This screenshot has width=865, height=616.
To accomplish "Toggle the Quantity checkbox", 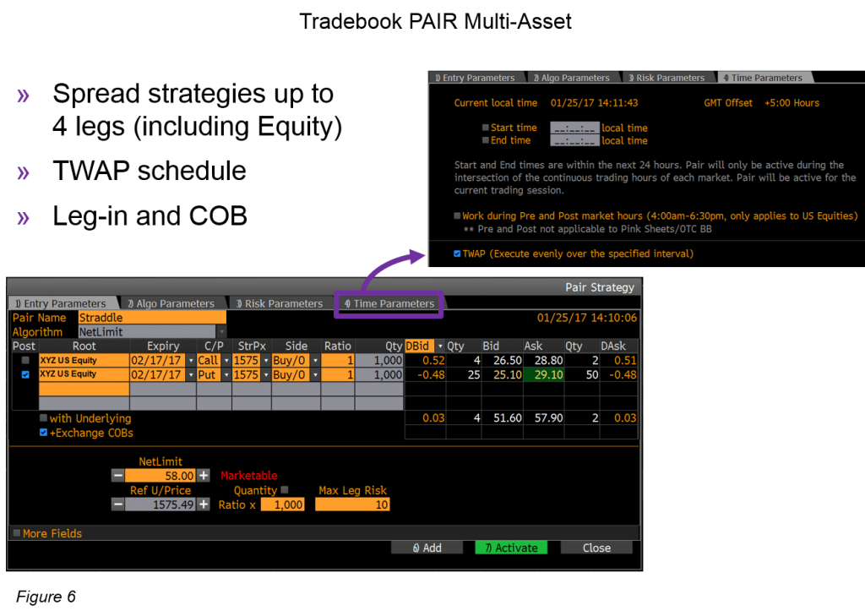I will coord(285,489).
